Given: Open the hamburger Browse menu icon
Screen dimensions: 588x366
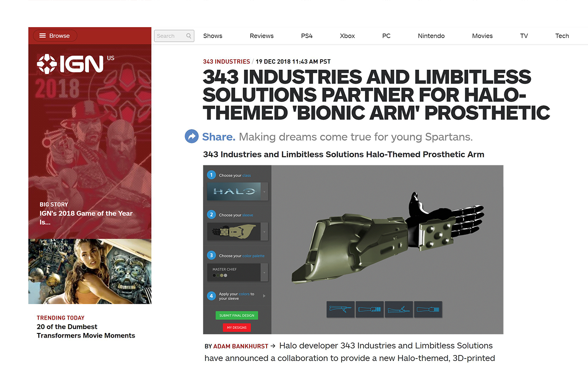Looking at the screenshot, I should click(43, 36).
